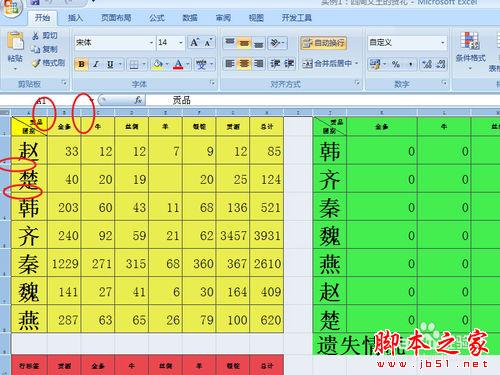Toggle Bold formatting

(x=82, y=64)
